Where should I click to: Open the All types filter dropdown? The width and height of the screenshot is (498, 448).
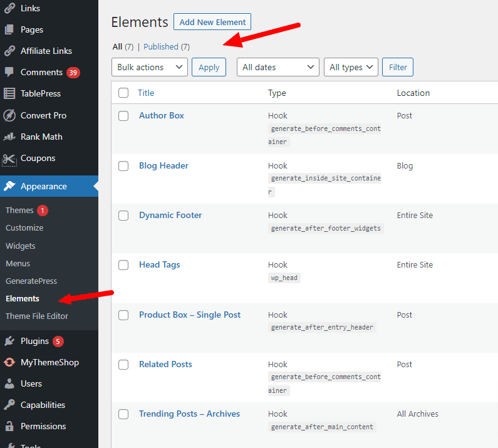point(350,67)
